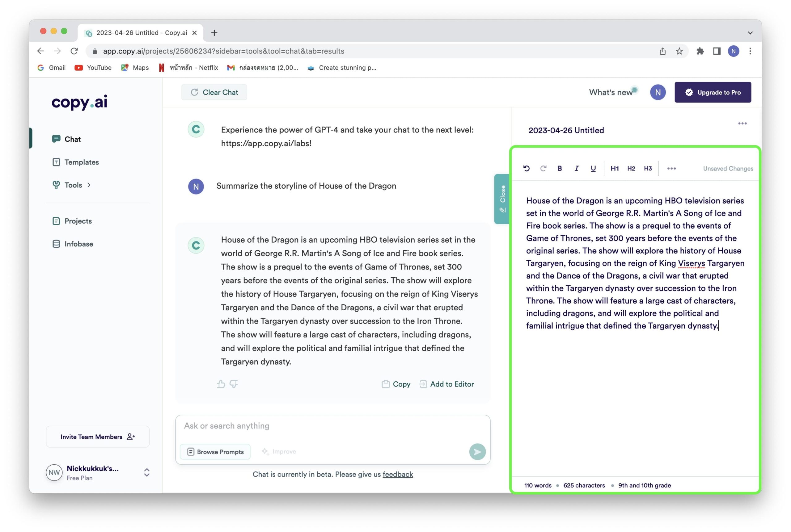The height and width of the screenshot is (532, 791).
Task: Click the Ask or search anything field
Action: click(x=333, y=426)
